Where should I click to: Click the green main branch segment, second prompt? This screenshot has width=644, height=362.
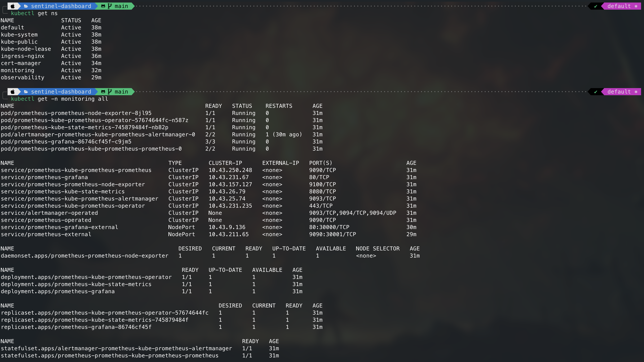pyautogui.click(x=121, y=92)
